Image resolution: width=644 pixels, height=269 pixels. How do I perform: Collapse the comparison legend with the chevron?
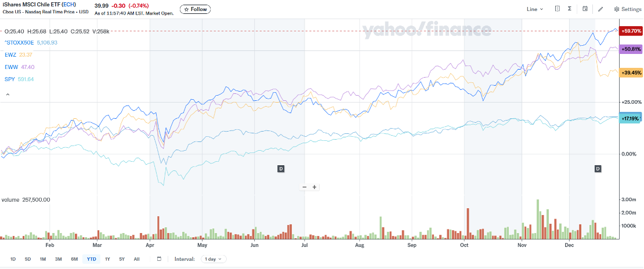point(8,94)
